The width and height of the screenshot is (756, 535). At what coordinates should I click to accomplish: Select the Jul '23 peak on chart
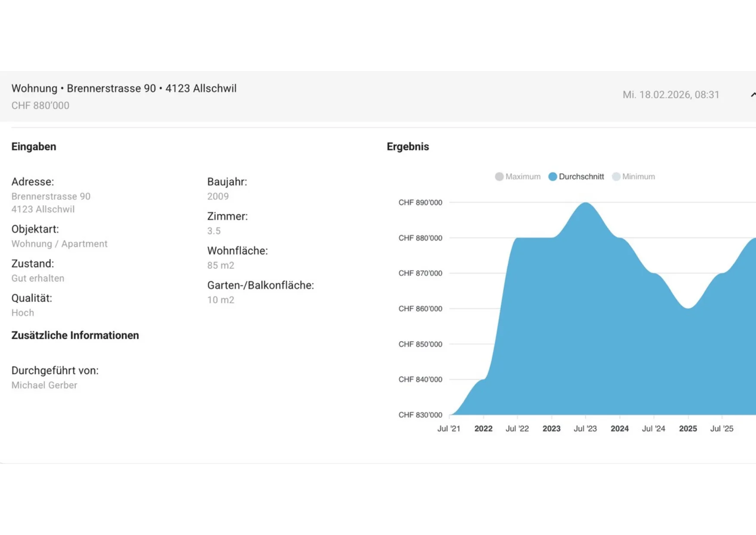coord(586,203)
